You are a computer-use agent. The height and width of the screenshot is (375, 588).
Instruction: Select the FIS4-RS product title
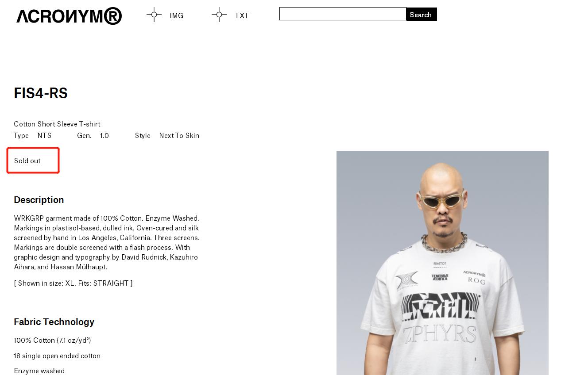[41, 93]
